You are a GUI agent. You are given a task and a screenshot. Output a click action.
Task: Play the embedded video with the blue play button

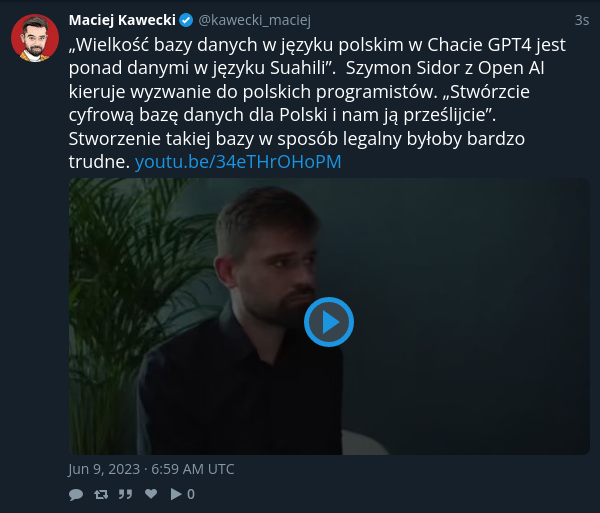pyautogui.click(x=329, y=322)
